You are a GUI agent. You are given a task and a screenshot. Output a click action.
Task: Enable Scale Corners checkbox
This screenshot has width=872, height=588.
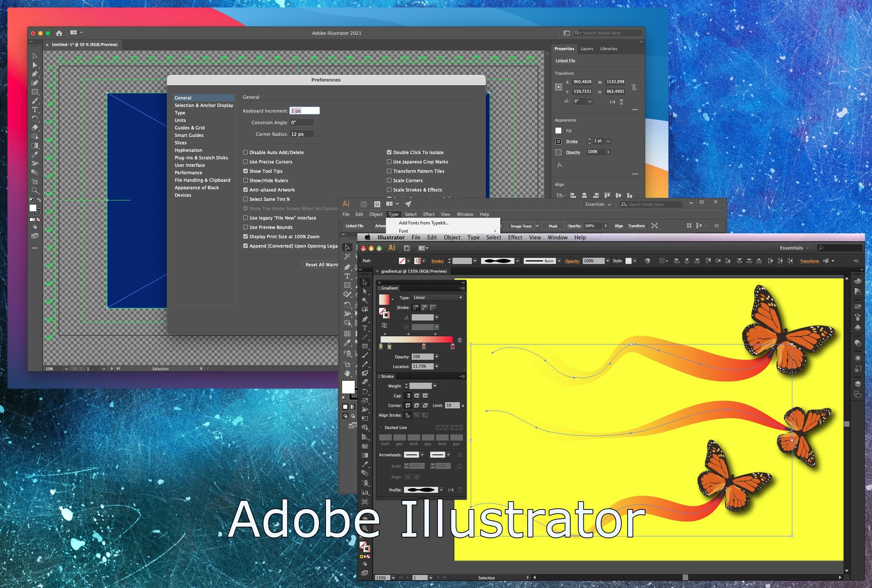(x=389, y=180)
